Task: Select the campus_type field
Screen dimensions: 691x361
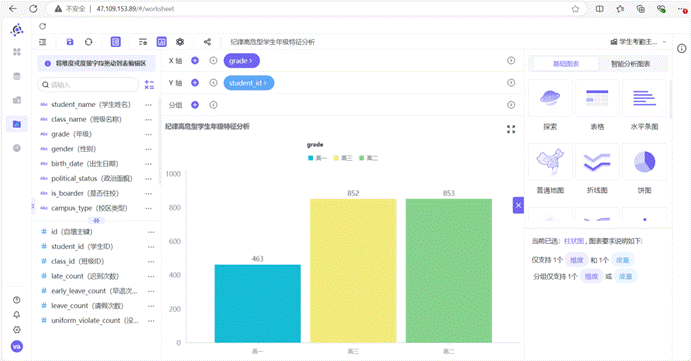Action: 89,208
